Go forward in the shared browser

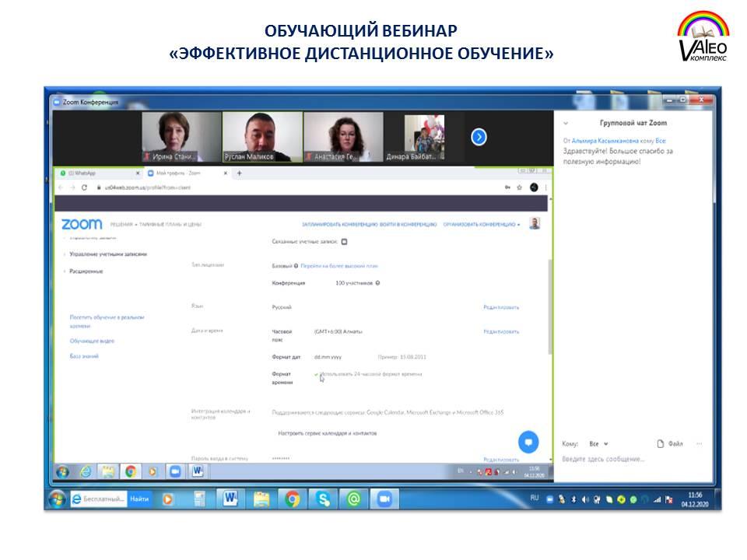(x=72, y=187)
